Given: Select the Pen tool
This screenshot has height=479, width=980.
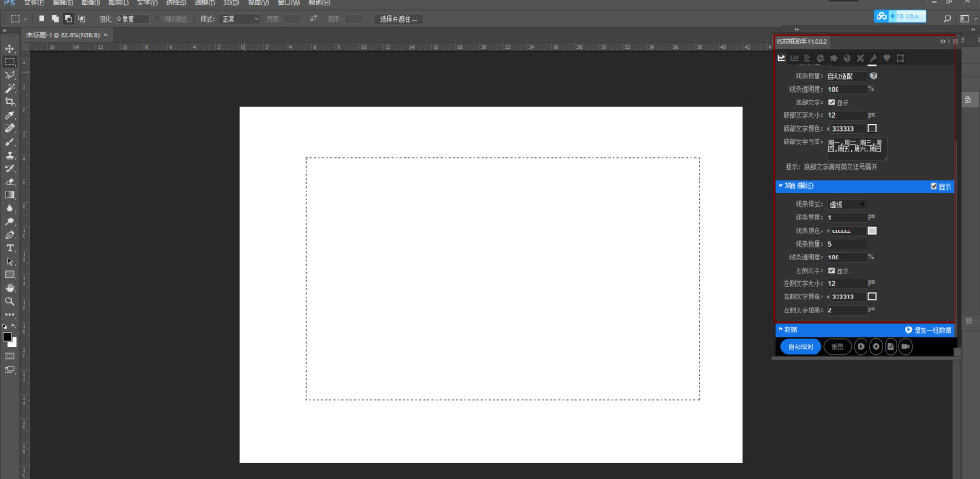Looking at the screenshot, I should [10, 236].
